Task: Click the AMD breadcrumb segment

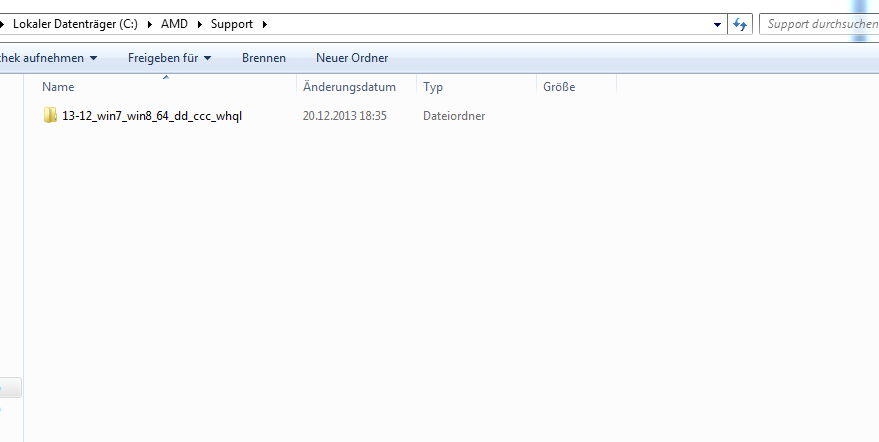Action: pyautogui.click(x=174, y=24)
